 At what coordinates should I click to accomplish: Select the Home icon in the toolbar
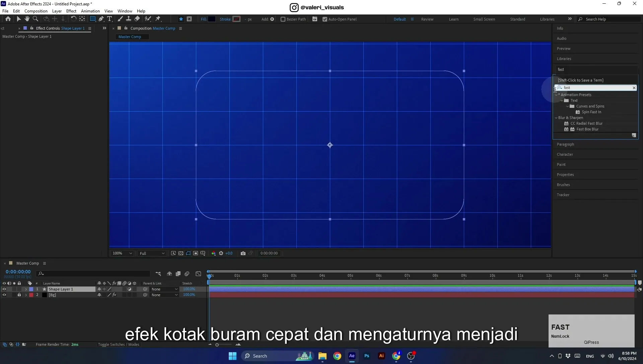(8, 19)
